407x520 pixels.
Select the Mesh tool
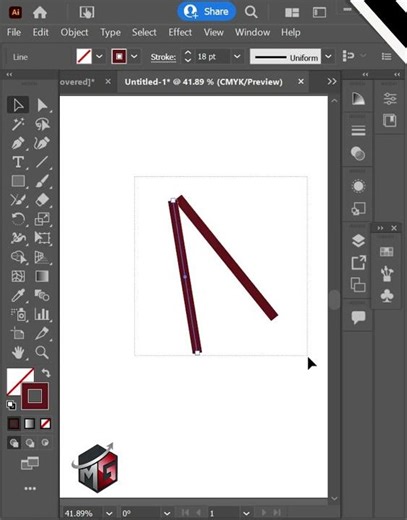coord(18,276)
